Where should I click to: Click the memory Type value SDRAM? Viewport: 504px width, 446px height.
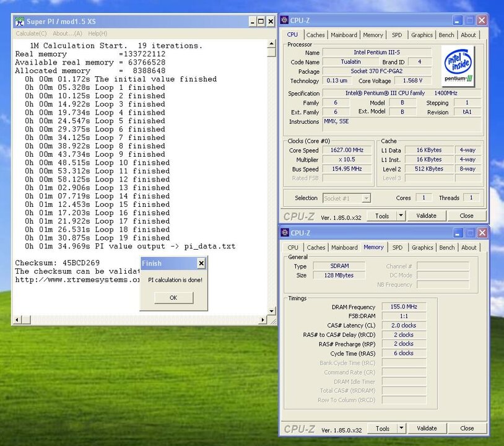pos(339,266)
